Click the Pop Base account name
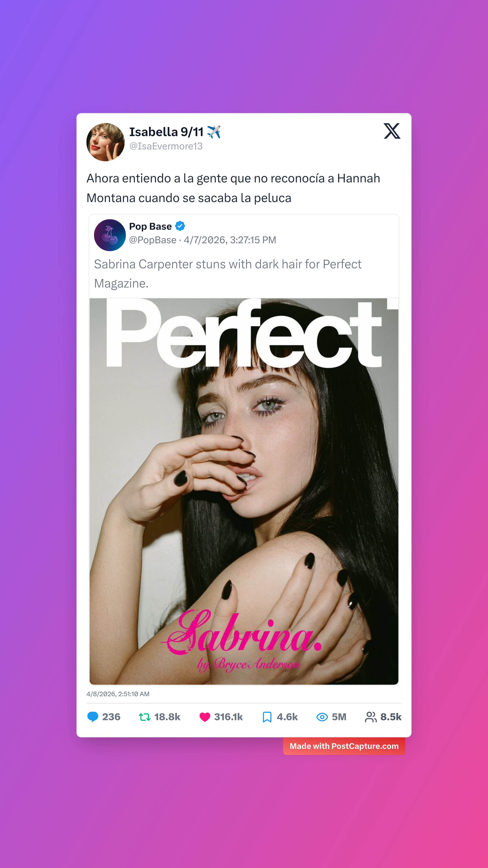 [x=150, y=226]
